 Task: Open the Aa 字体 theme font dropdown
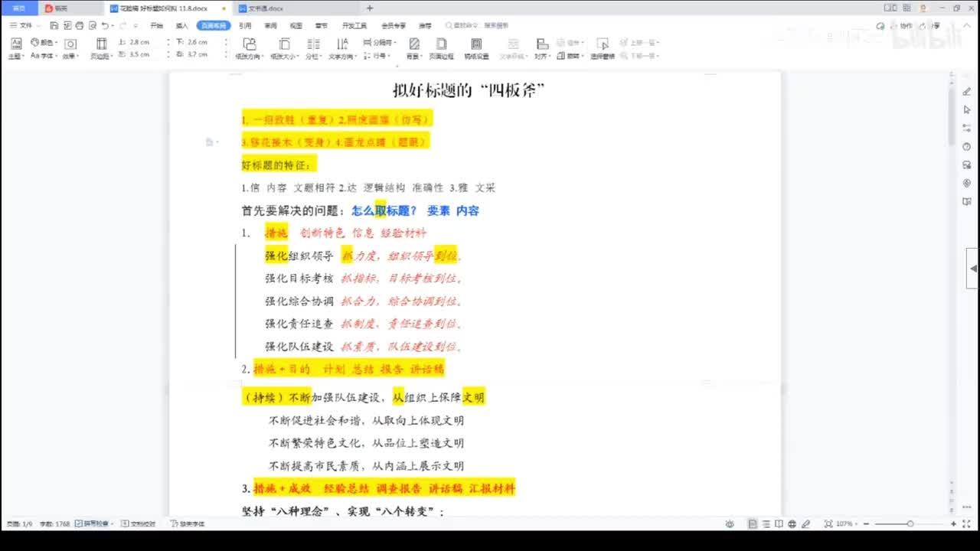pyautogui.click(x=44, y=56)
